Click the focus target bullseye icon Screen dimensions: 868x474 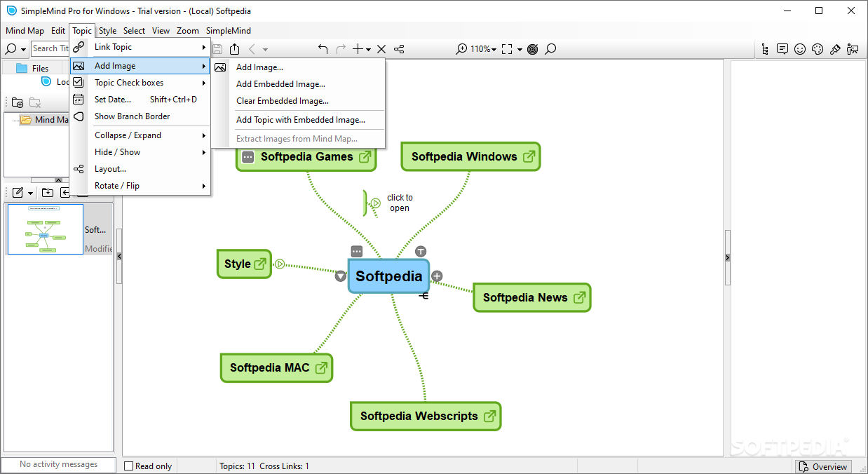[x=533, y=49]
